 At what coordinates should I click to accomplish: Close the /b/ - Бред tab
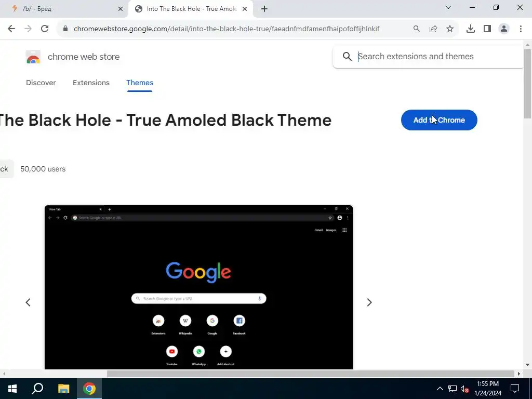tap(121, 9)
